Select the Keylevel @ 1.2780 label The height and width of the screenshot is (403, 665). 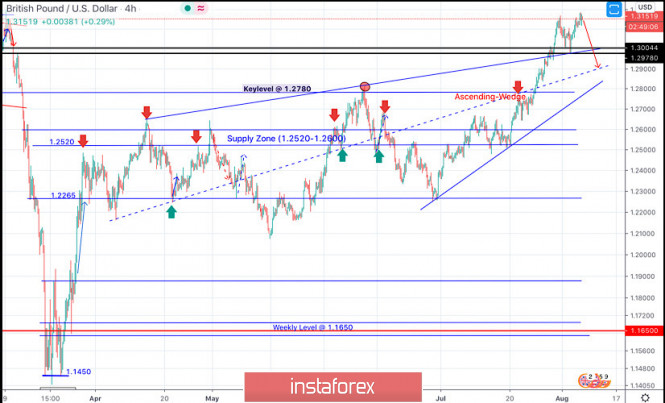[x=283, y=88]
